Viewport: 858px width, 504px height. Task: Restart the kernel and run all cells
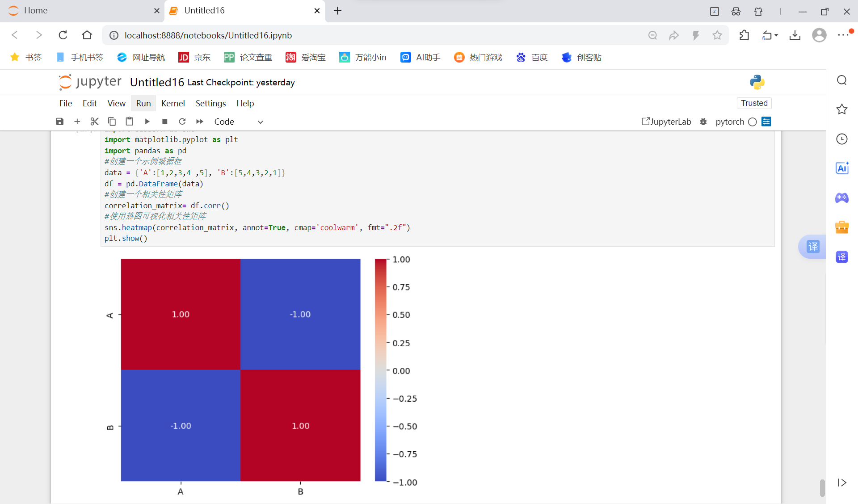click(200, 122)
